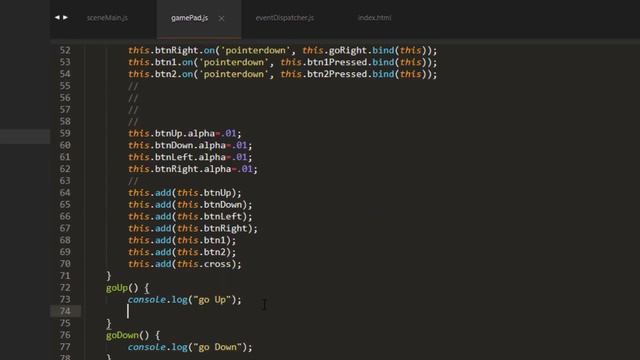Click the this.add(this.btn1) line
The width and height of the screenshot is (640, 360).
pyautogui.click(x=182, y=240)
